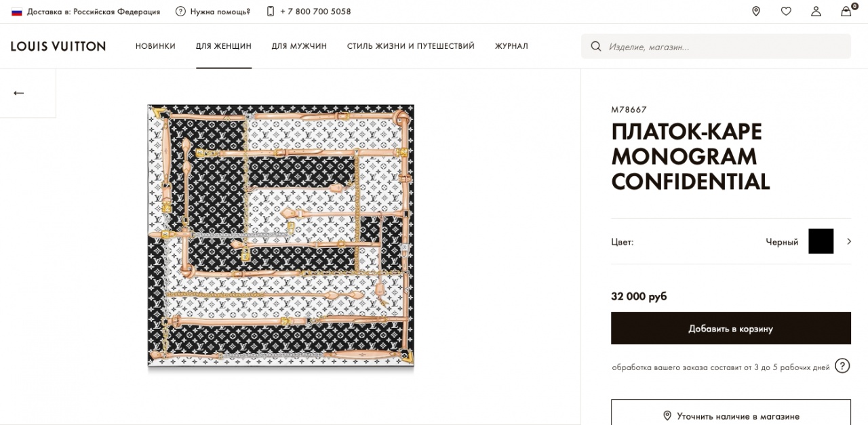Click the phone icon in top bar
This screenshot has width=868, height=425.
(271, 12)
